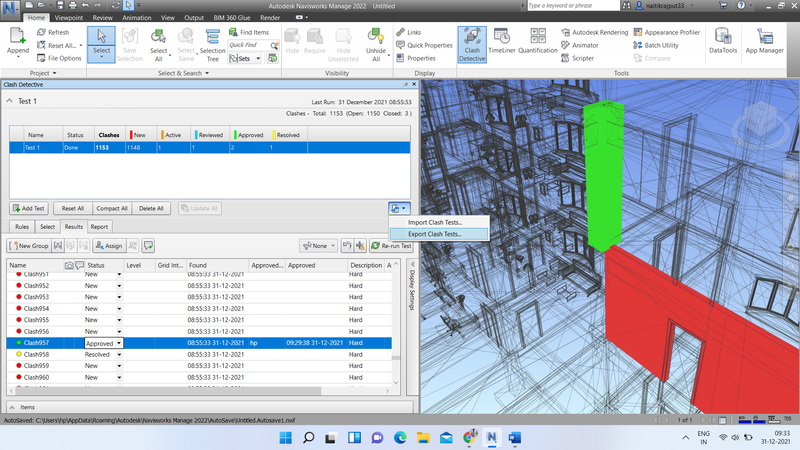
Task: Click the yellow status dot for Clash958
Action: [x=19, y=354]
